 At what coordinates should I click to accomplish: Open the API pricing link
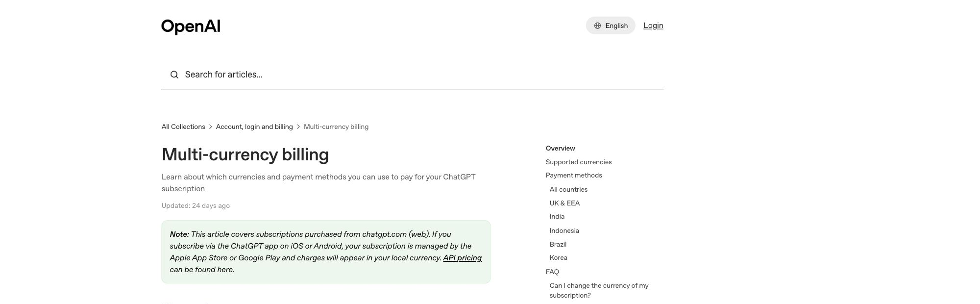(x=462, y=258)
